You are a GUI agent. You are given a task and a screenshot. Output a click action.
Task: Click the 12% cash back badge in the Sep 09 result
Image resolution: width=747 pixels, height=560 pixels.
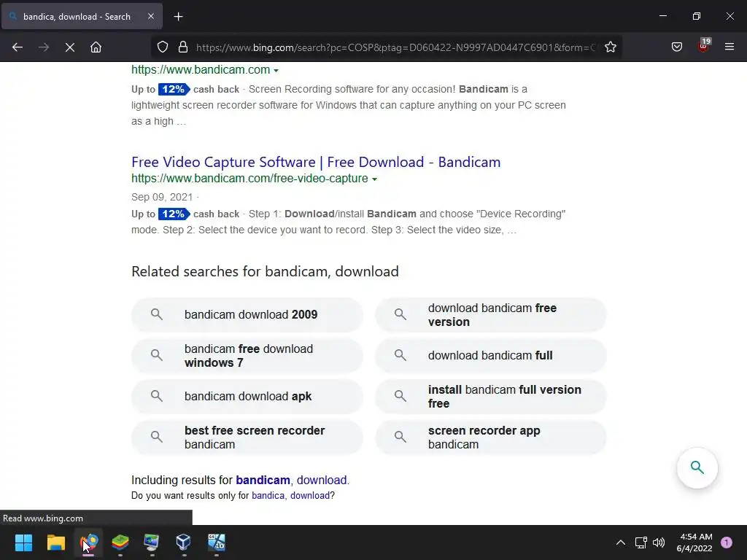pyautogui.click(x=174, y=214)
